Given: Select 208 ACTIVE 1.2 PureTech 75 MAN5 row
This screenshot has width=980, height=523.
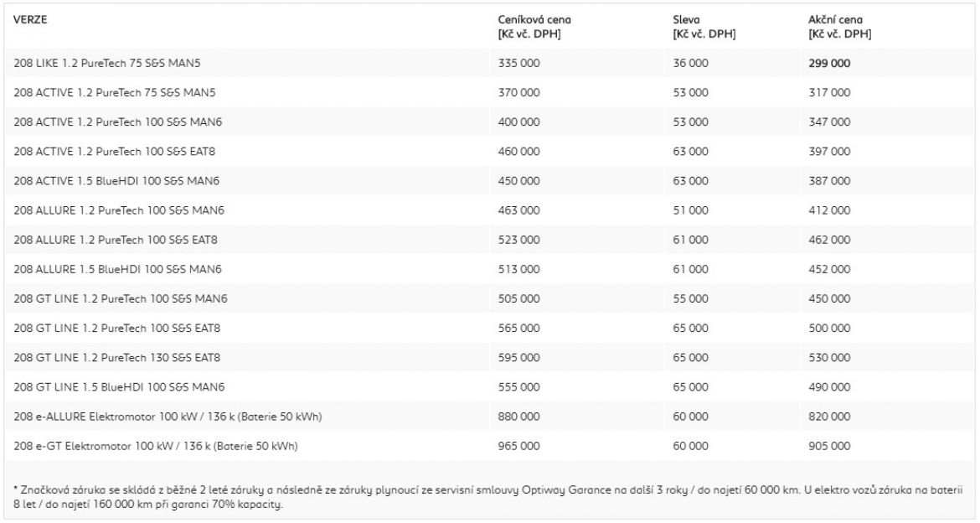Looking at the screenshot, I should [x=489, y=92].
